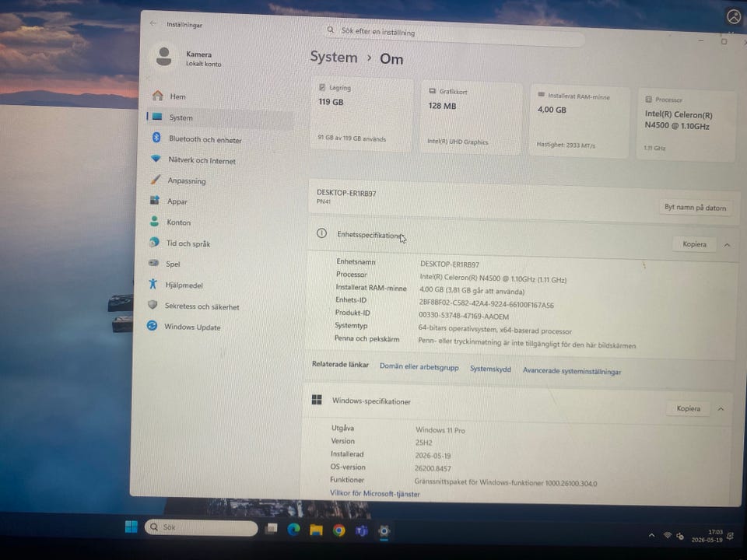Click the back arrow beside Inställningar

153,23
